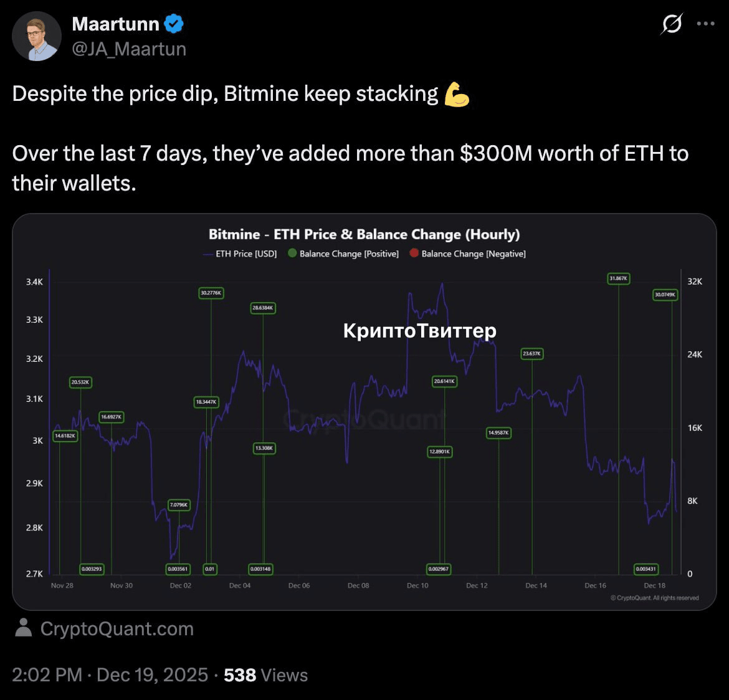Open the @JA_Maartun handle link
Screen dimensions: 729x700
point(129,49)
